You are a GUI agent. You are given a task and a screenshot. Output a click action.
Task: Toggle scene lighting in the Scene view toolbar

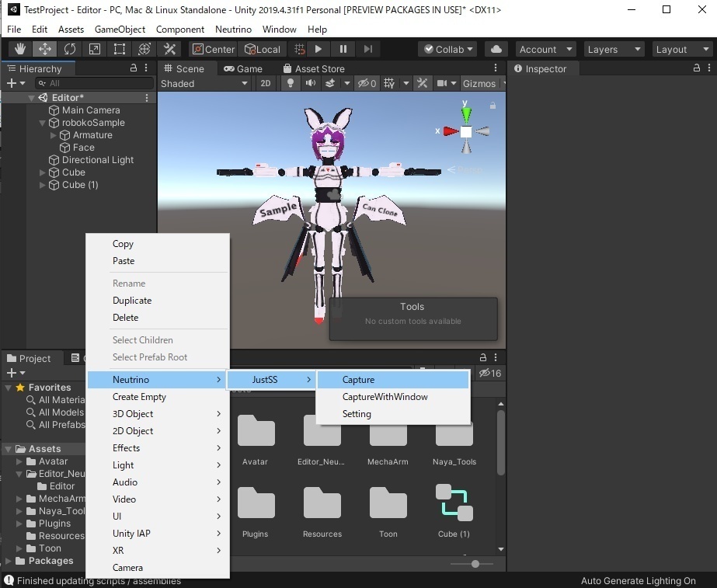click(290, 83)
